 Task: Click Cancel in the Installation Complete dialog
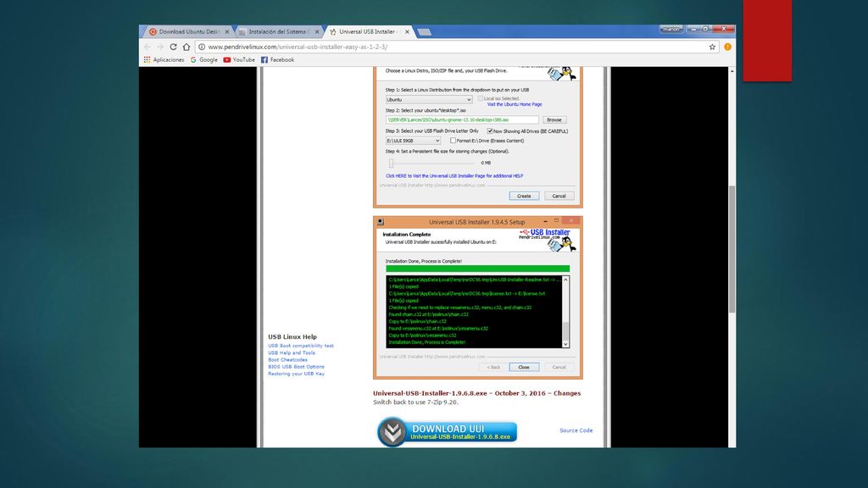point(559,367)
